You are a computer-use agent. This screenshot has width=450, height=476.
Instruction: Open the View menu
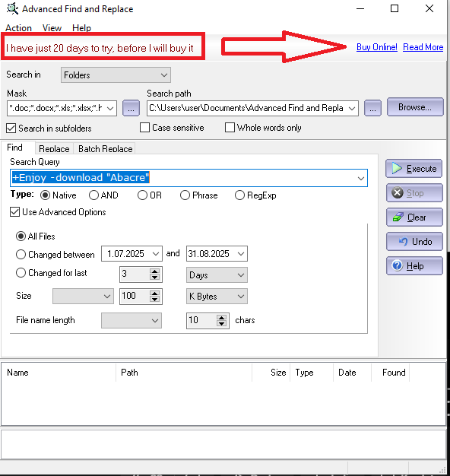[x=52, y=28]
